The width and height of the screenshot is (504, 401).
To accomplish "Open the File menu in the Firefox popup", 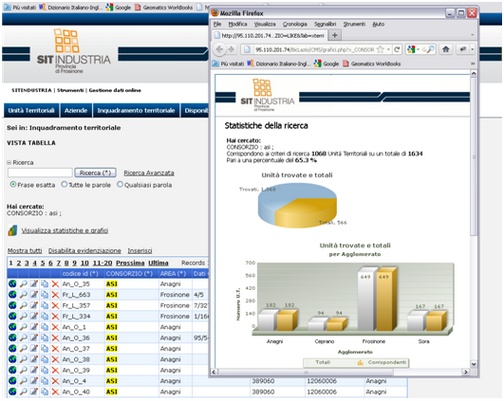I will click(217, 24).
